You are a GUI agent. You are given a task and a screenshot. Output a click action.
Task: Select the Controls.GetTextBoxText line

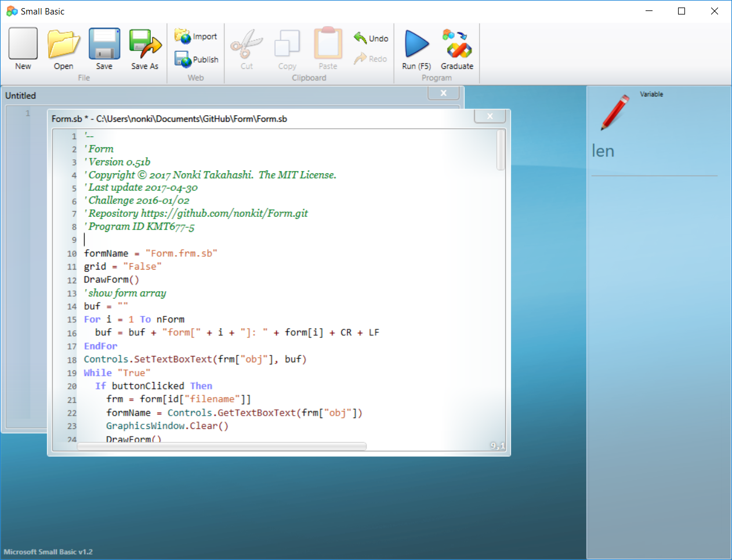click(x=234, y=413)
